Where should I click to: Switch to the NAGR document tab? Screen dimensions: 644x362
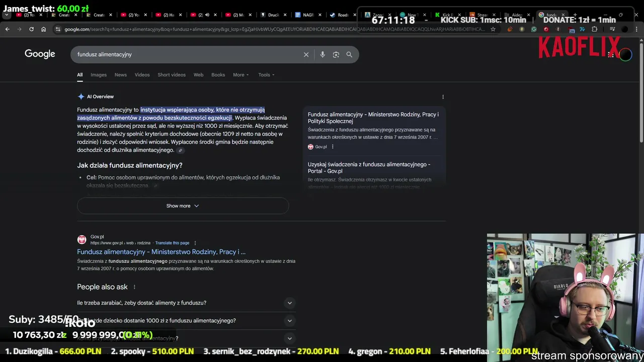[308, 15]
